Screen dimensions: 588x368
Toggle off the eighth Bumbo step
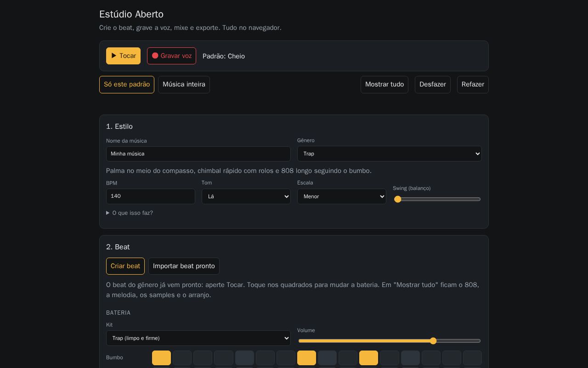[x=306, y=358]
